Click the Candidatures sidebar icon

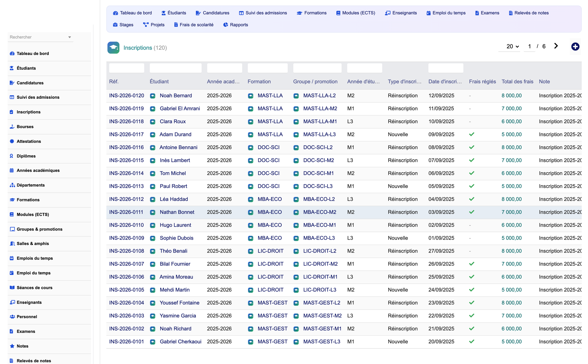pyautogui.click(x=12, y=83)
